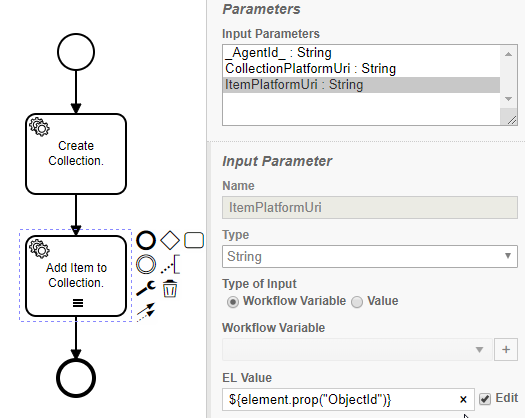The width and height of the screenshot is (525, 418).
Task: Expand the Workflow Variable dropdown
Action: pos(357,349)
